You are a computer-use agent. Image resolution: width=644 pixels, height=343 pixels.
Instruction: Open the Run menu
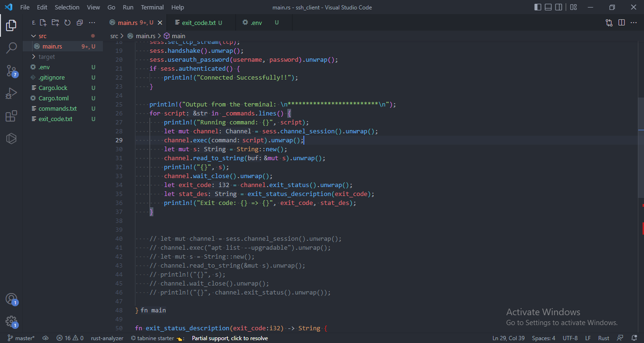[x=128, y=8]
